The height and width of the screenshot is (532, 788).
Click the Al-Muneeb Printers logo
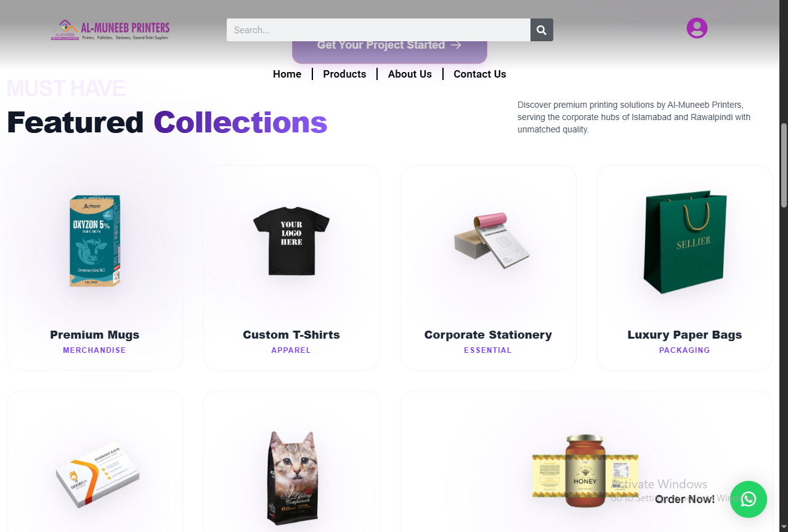click(110, 30)
